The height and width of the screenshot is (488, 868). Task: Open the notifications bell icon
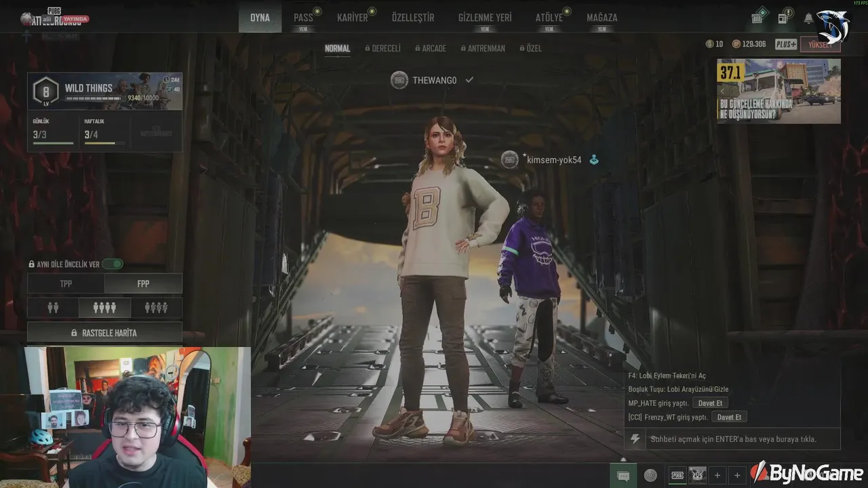coord(808,18)
